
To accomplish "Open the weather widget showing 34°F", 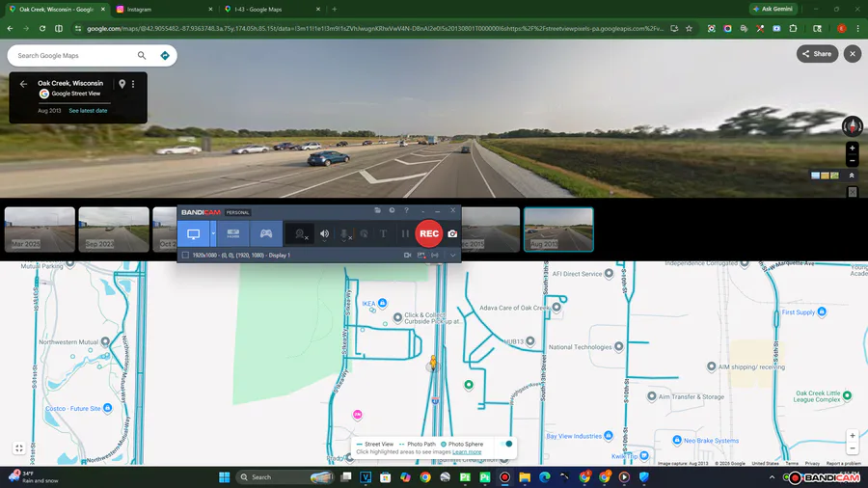I will point(35,477).
